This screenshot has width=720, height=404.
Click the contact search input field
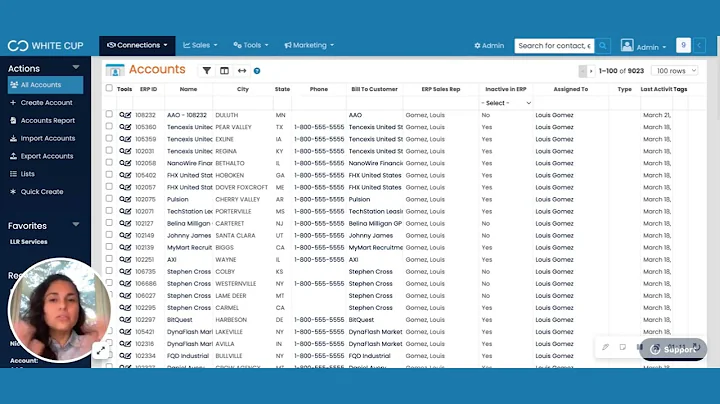554,45
